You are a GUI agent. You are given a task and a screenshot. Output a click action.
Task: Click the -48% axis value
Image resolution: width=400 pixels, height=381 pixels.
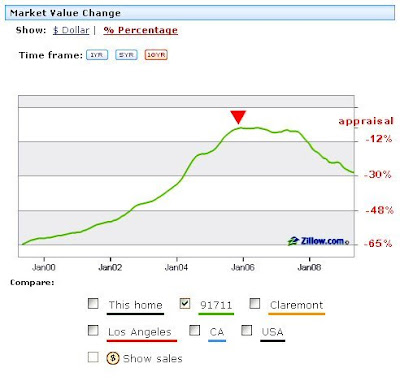[379, 210]
